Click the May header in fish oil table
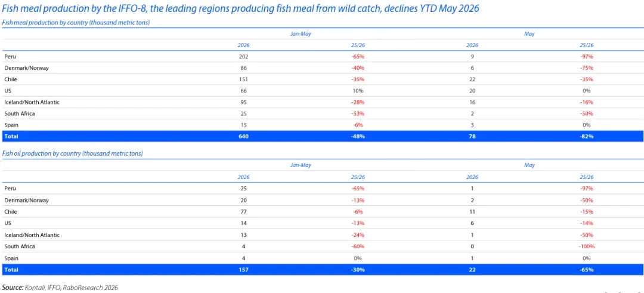Viewport: 644px width, 293px height. tap(530, 165)
